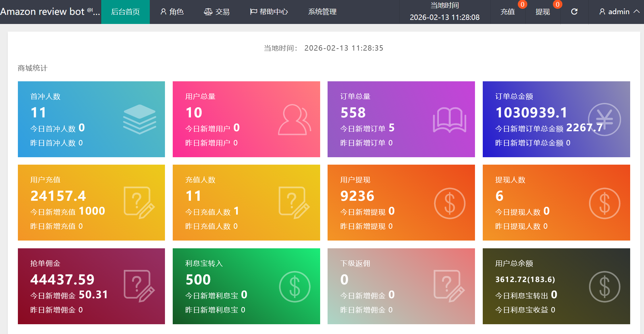644x334 pixels.
Task: Open the 交易 menu
Action: (x=217, y=12)
